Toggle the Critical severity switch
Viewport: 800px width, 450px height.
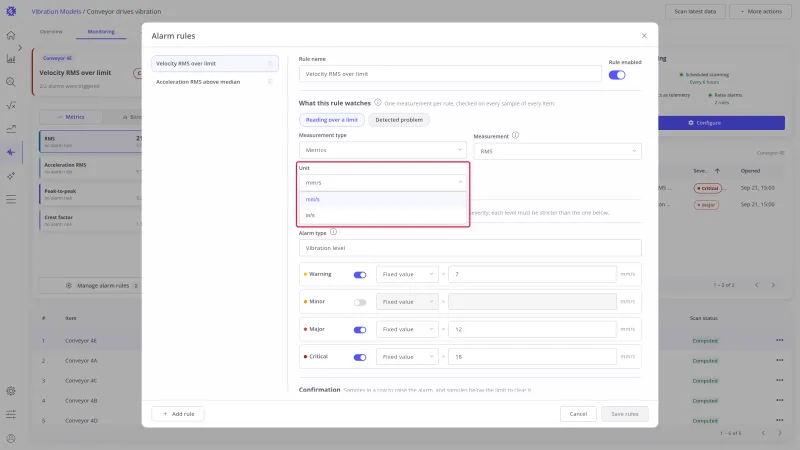(360, 357)
